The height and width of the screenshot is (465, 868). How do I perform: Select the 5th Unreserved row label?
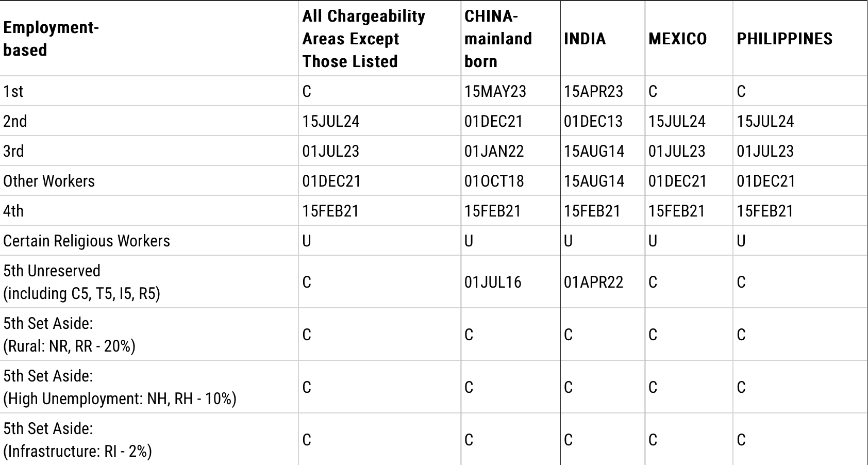click(x=81, y=282)
